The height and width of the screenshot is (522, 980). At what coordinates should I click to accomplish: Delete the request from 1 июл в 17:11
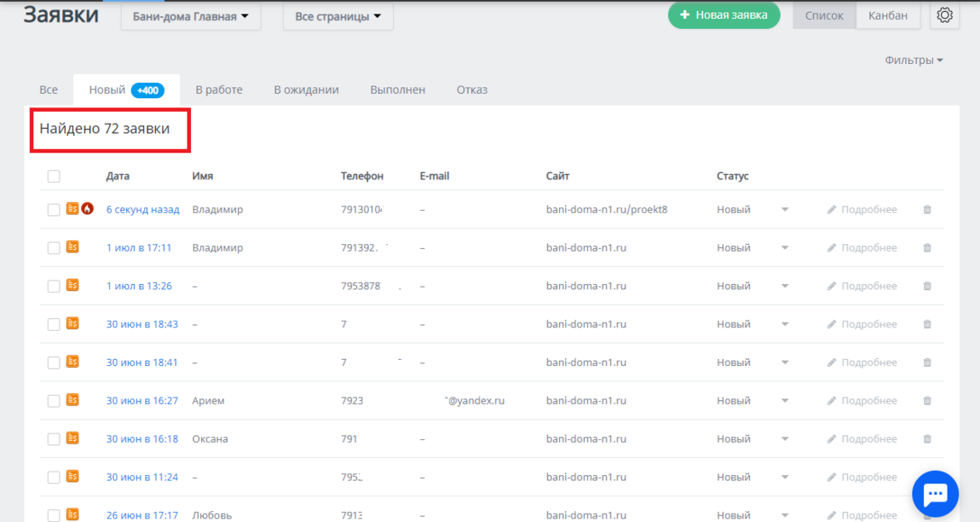point(927,248)
